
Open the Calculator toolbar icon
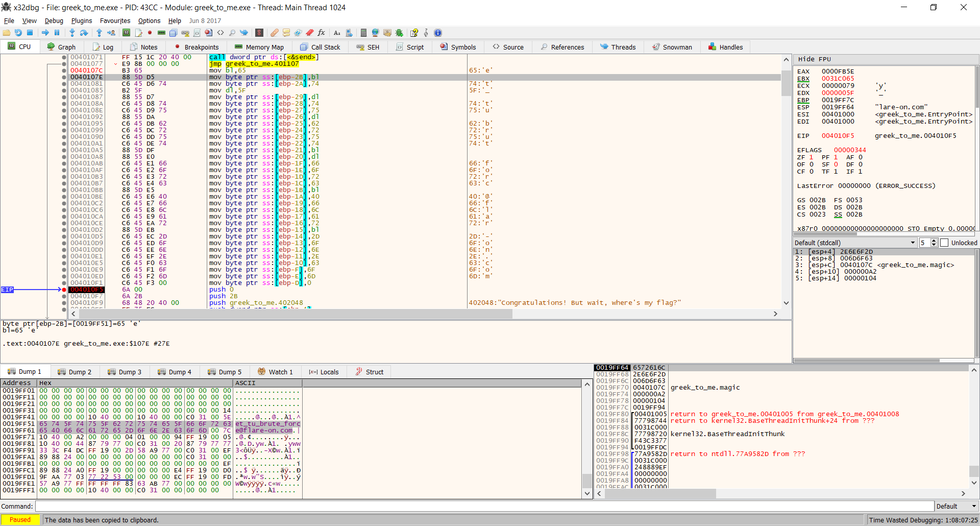(x=363, y=33)
